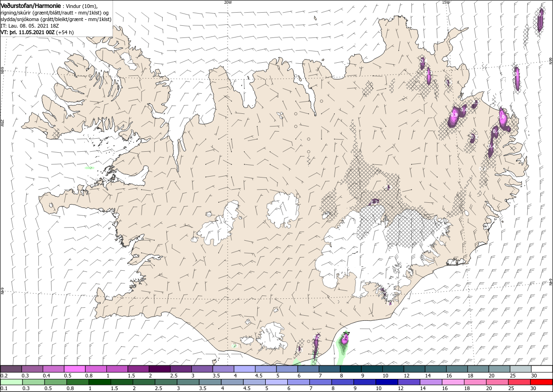Select the light pink lower swatch labeled 16
The height and width of the screenshot is (392, 553).
click(x=453, y=382)
